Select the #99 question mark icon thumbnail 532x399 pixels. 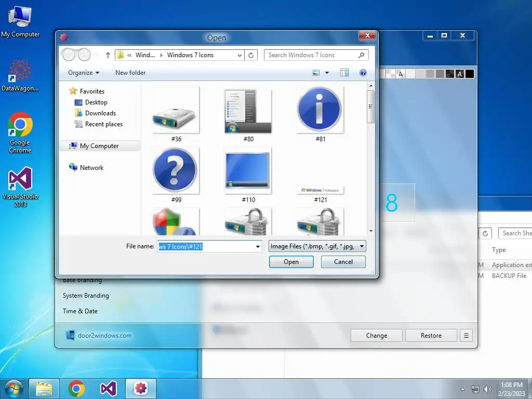pos(176,170)
